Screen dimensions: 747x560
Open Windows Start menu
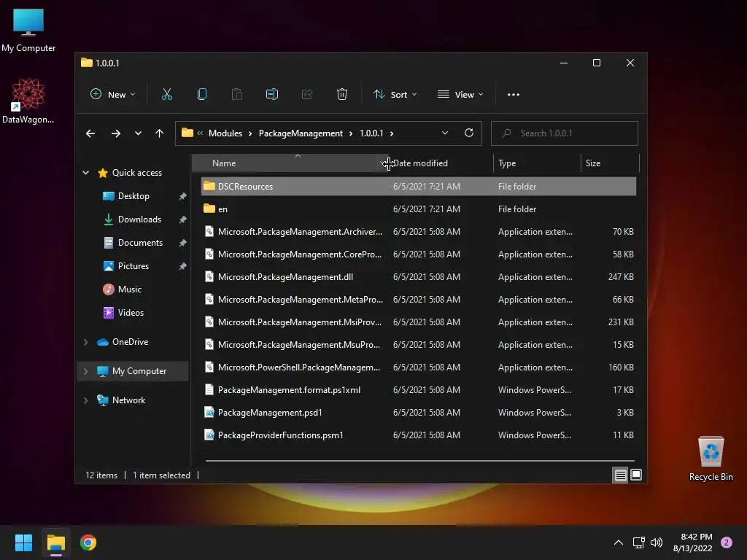click(x=23, y=542)
